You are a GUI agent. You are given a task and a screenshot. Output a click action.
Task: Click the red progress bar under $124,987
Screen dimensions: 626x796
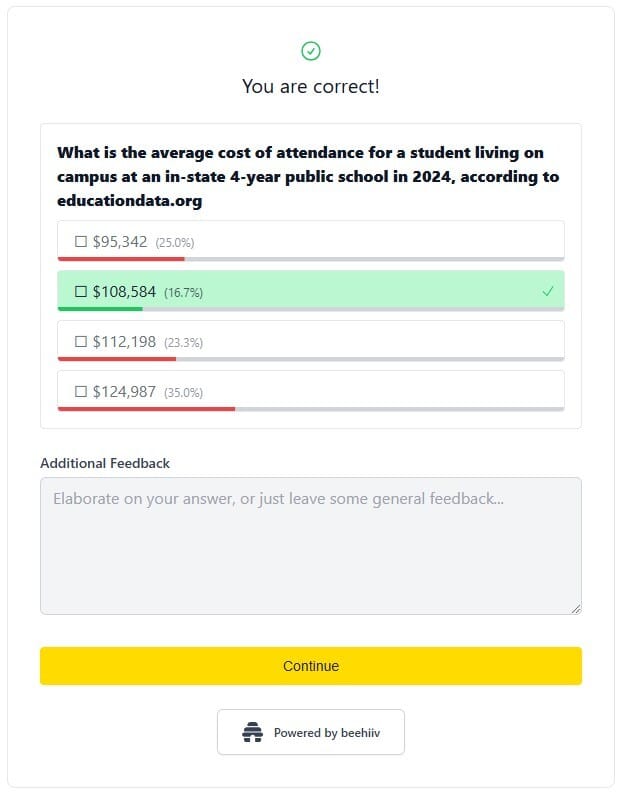coord(146,408)
